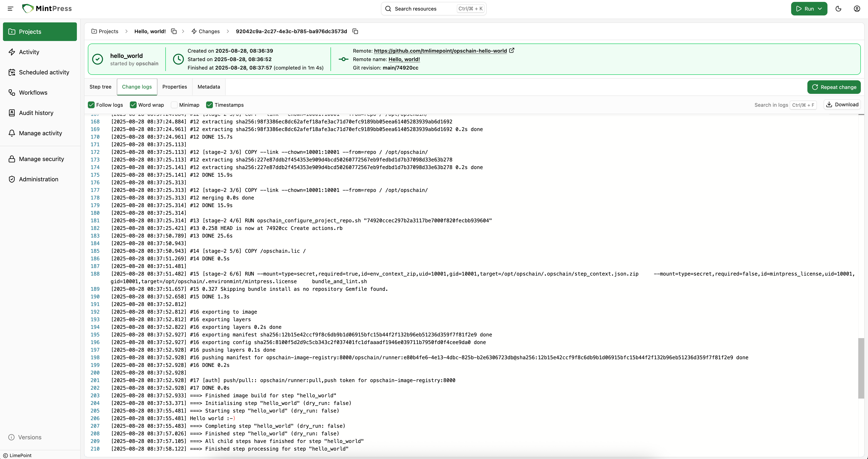
Task: Go to Manage security
Action: click(x=40, y=159)
